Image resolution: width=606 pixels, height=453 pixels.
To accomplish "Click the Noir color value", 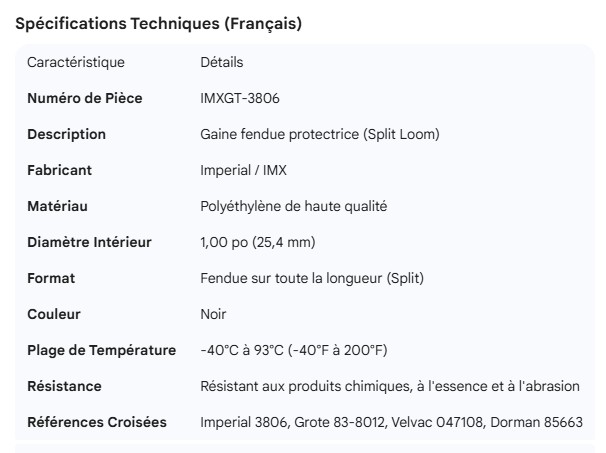I will point(213,315).
